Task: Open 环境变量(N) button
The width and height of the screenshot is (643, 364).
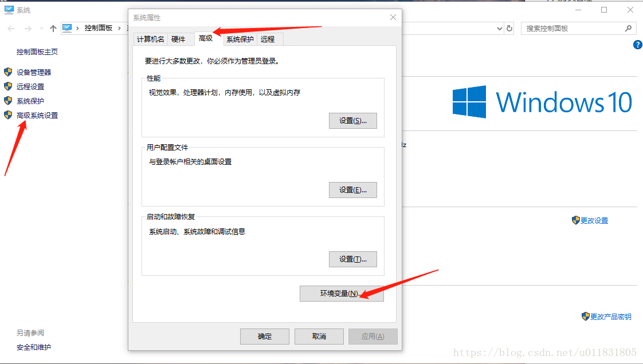Action: [342, 294]
